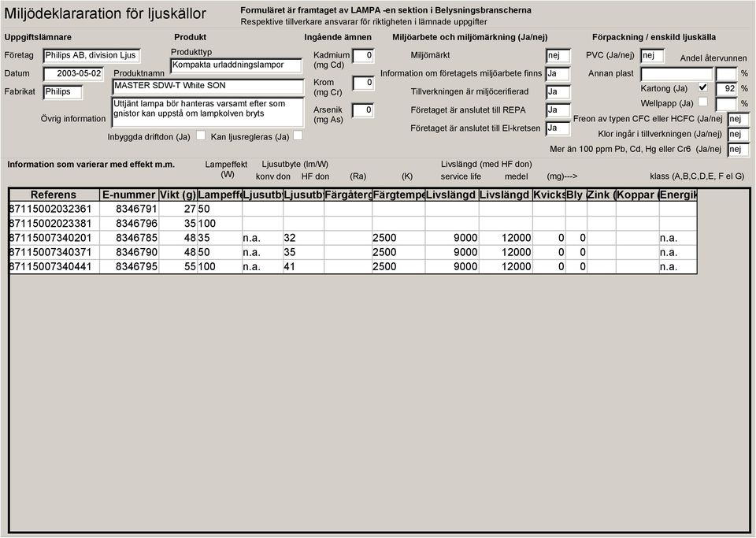Select the Referens column header
The width and height of the screenshot is (756, 538).
[x=54, y=195]
